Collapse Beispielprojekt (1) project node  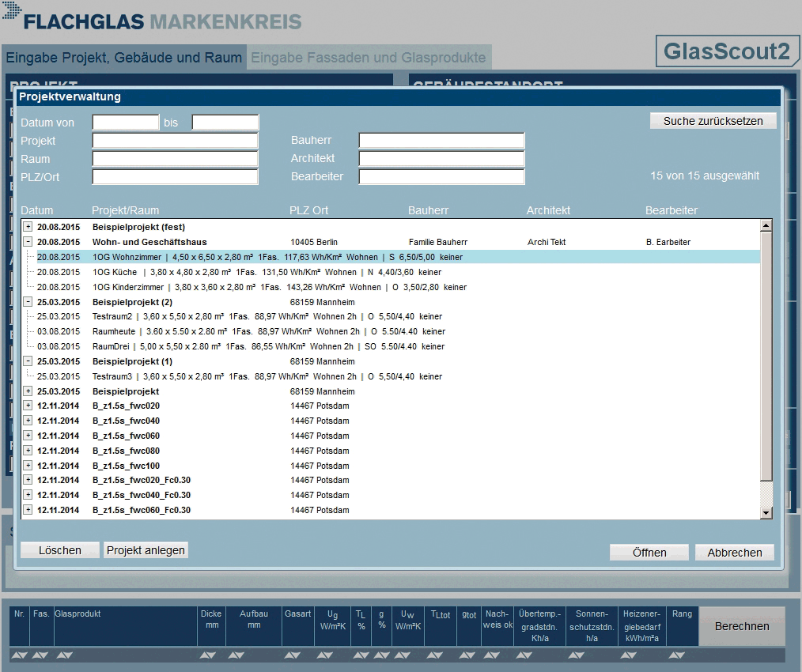pos(28,361)
